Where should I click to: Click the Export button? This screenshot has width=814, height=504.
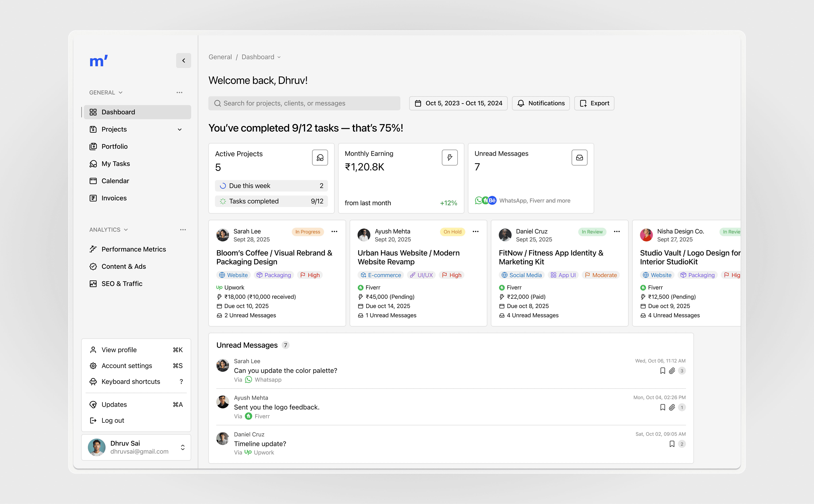[594, 103]
